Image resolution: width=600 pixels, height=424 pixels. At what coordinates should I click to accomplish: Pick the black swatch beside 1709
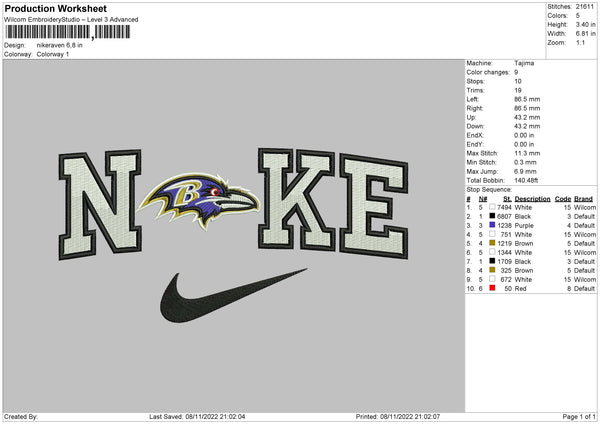(492, 261)
